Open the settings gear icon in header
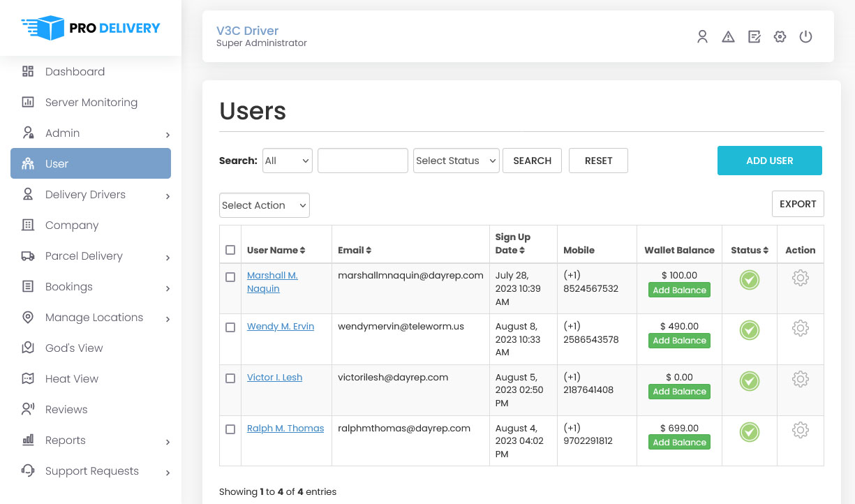Viewport: 855px width, 504px height. (x=780, y=37)
